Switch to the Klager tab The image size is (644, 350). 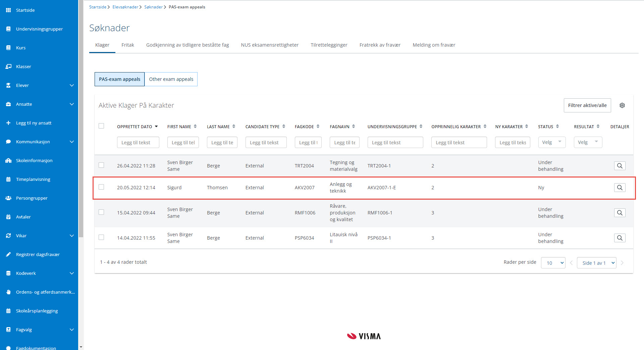click(102, 45)
